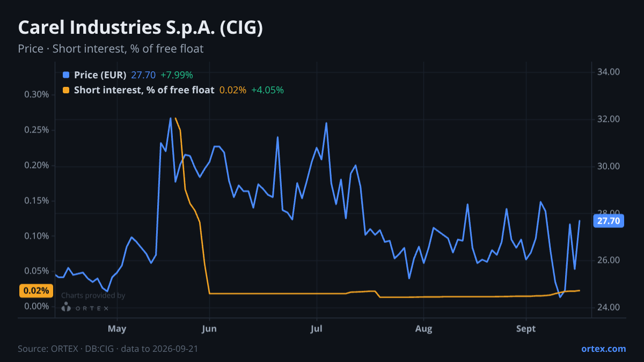Click the orange 0.02% short interest badge
This screenshot has width=644, height=362.
click(x=36, y=291)
